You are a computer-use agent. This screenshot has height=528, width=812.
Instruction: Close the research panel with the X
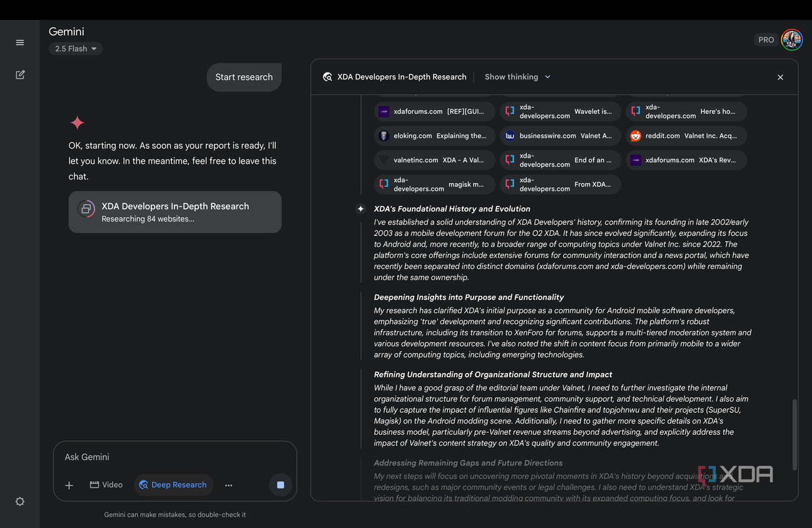point(780,78)
